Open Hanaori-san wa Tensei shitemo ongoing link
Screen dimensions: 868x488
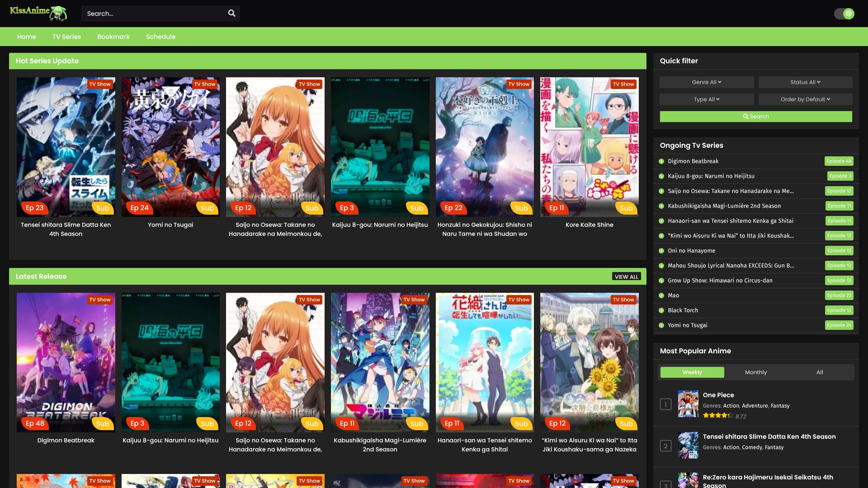(x=731, y=221)
